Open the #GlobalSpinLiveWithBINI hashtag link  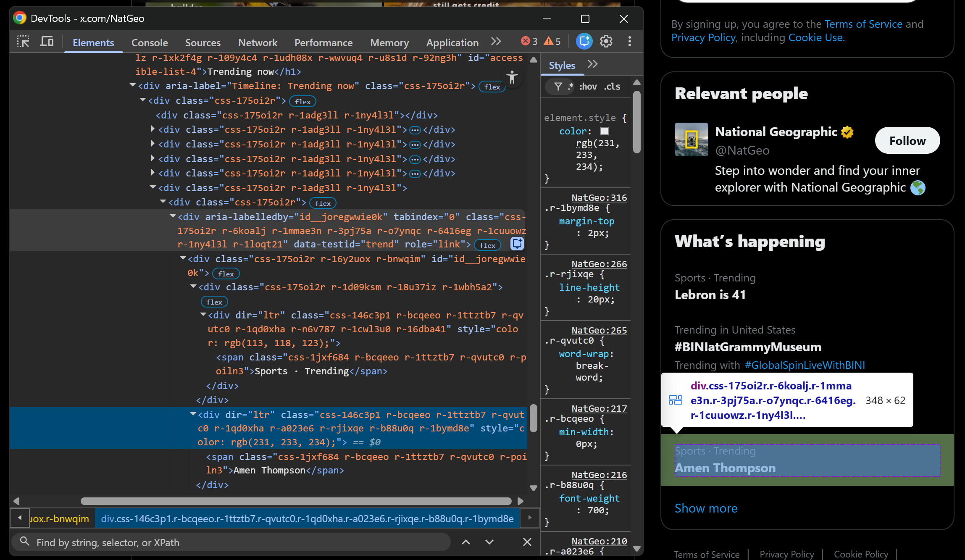(x=805, y=365)
